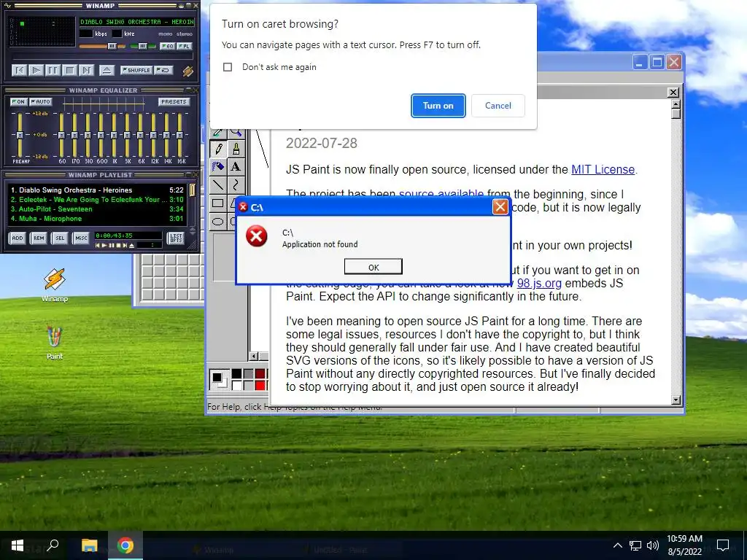Image resolution: width=747 pixels, height=560 pixels.
Task: Adjust Winamp balance slider handle
Action: pos(142,46)
